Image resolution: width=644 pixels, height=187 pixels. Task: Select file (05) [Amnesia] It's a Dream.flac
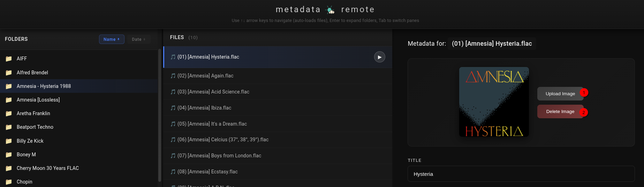pos(278,124)
